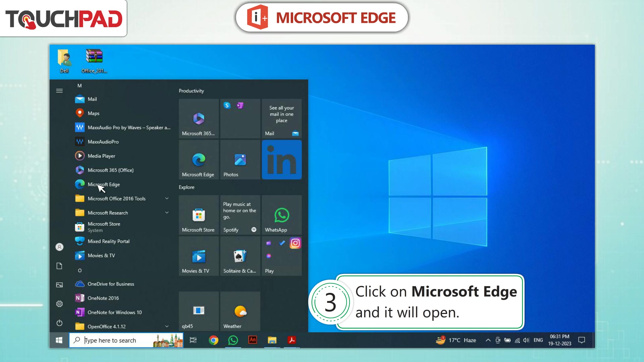Open the Skype and OneNote tile folder

pyautogui.click(x=240, y=118)
